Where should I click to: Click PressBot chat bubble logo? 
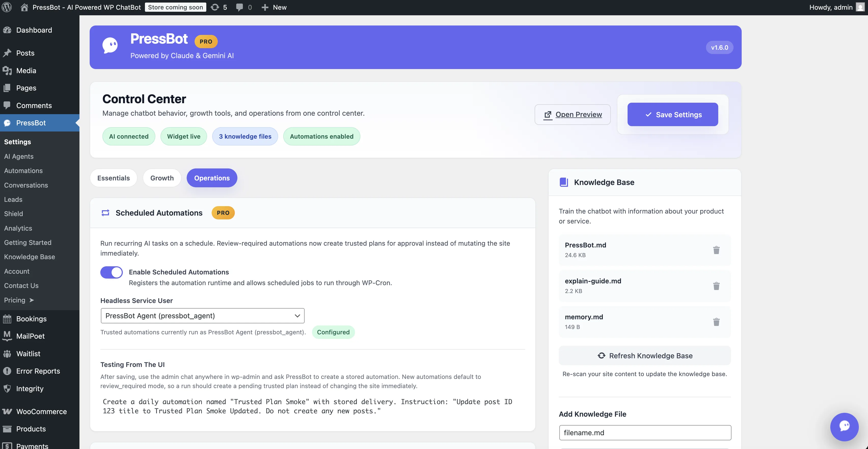pos(110,45)
